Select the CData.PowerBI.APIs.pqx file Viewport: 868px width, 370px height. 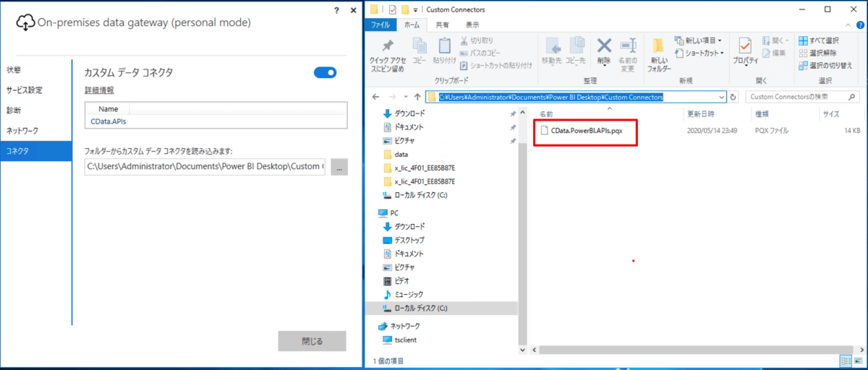(587, 131)
